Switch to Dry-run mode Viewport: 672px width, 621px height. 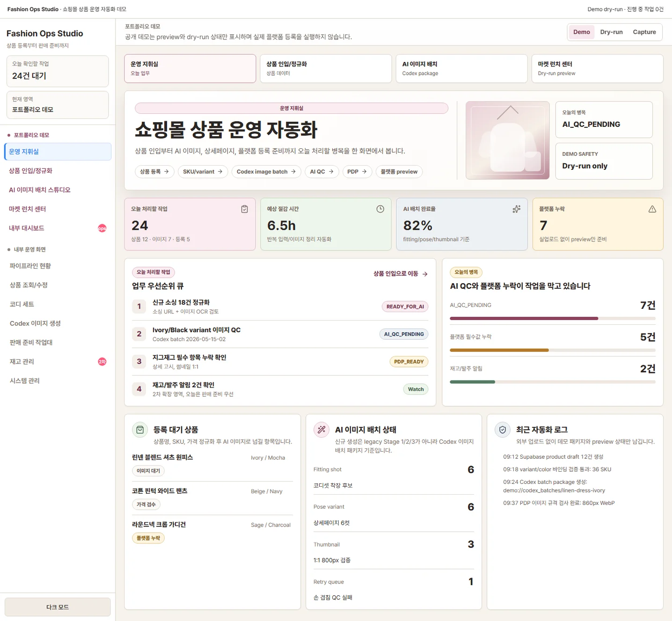pos(611,32)
